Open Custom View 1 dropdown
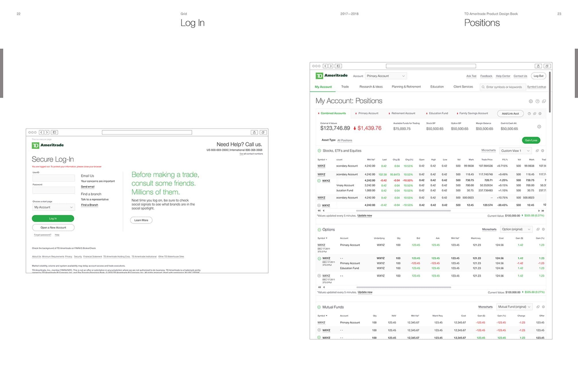The width and height of the screenshot is (578, 392). 515,151
